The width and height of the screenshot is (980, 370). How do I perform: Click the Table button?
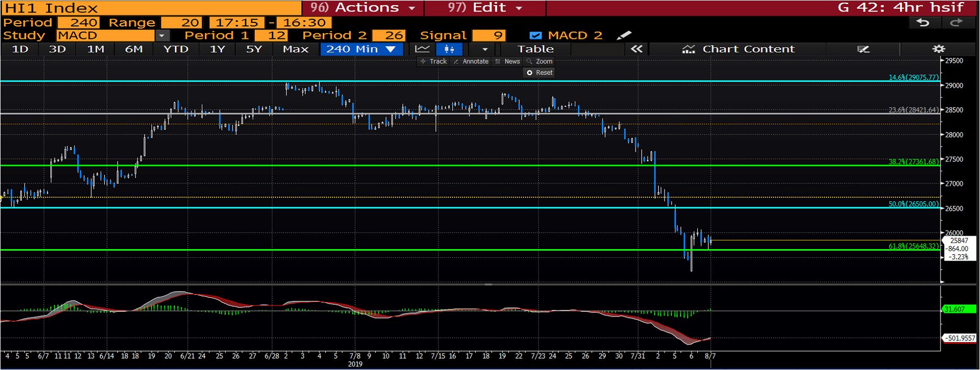(x=535, y=49)
